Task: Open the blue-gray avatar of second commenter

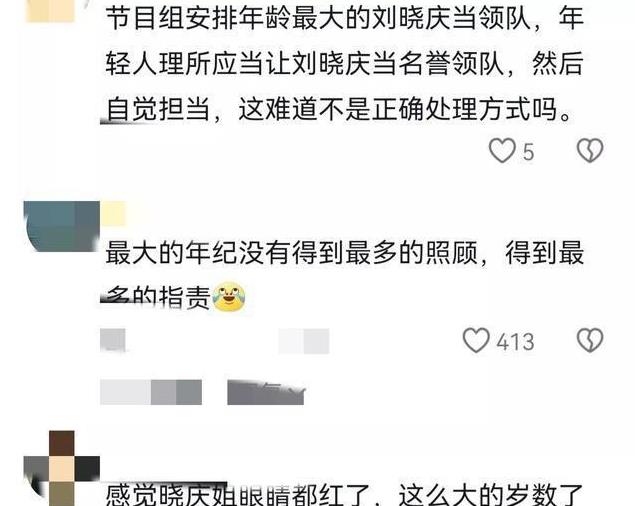Action: click(62, 226)
